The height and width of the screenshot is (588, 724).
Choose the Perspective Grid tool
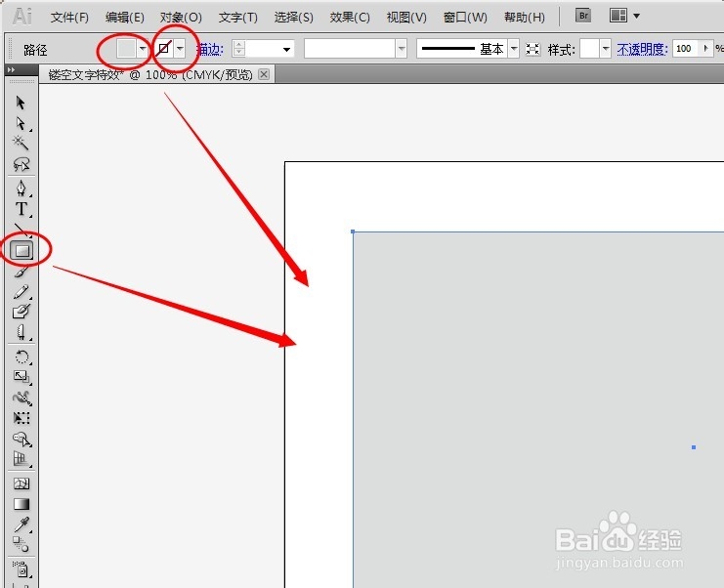pyautogui.click(x=21, y=458)
